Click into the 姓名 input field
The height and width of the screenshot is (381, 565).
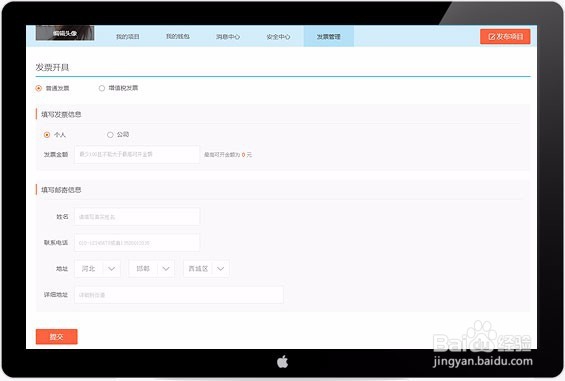(x=137, y=217)
